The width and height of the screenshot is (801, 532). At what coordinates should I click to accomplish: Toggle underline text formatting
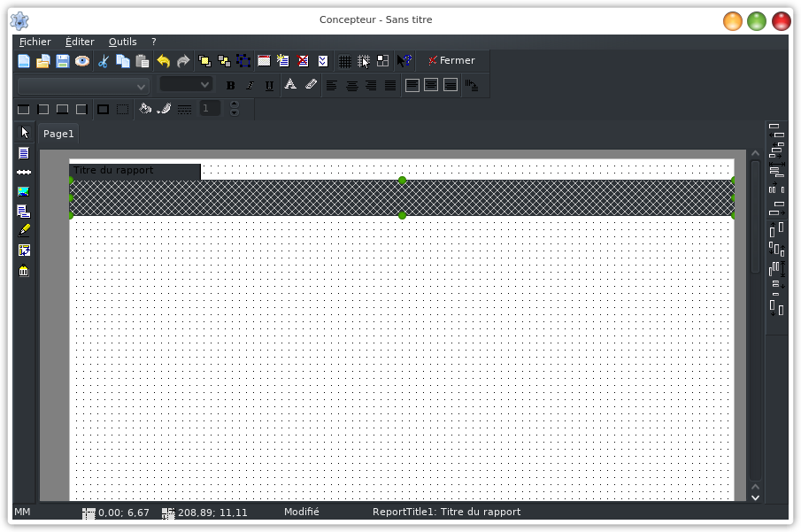pos(269,86)
